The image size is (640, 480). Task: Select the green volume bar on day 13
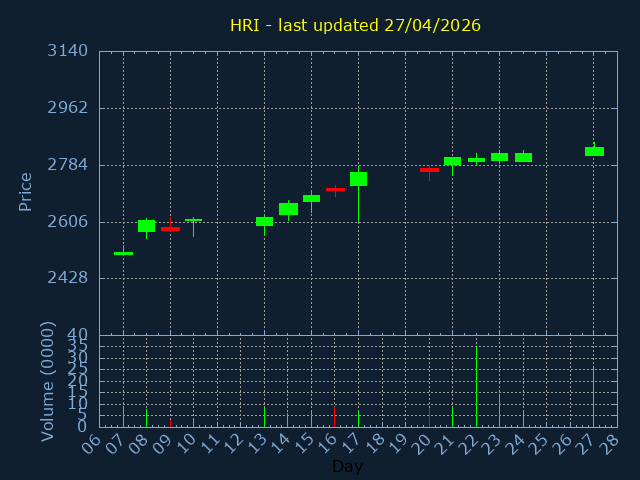click(x=264, y=416)
